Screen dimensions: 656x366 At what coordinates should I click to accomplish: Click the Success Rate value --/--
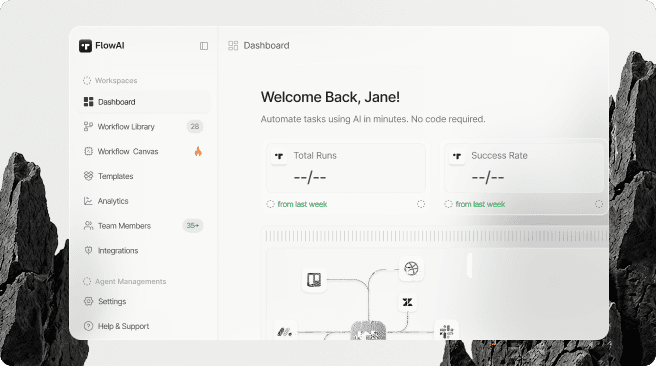[x=488, y=177]
